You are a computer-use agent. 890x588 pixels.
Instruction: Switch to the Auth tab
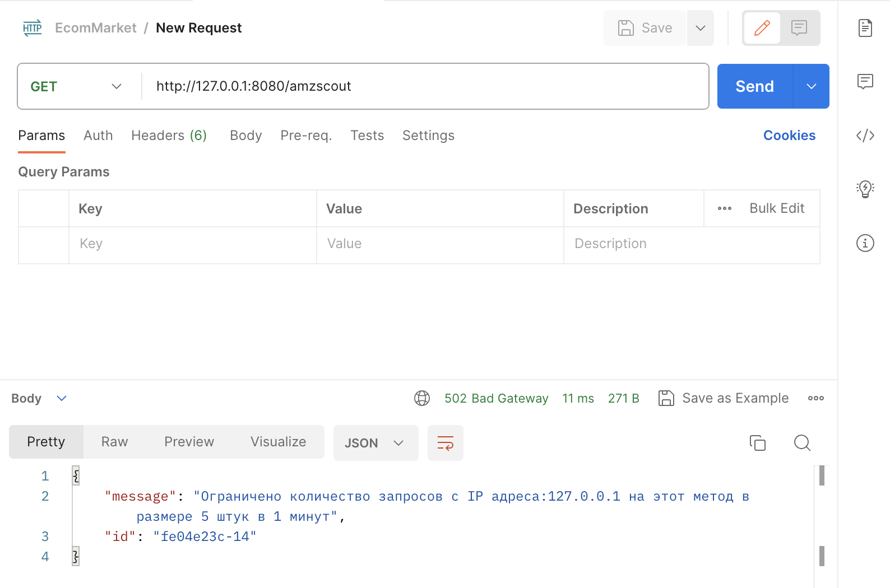pos(98,136)
